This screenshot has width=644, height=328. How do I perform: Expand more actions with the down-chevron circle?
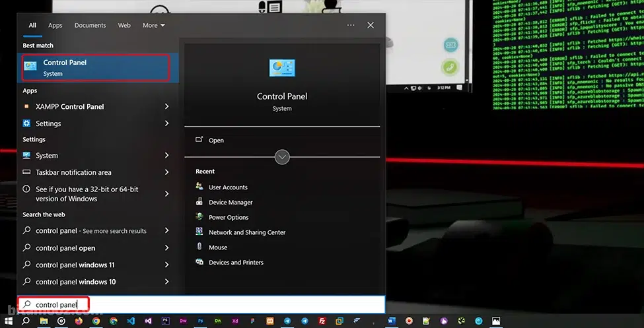(x=282, y=157)
